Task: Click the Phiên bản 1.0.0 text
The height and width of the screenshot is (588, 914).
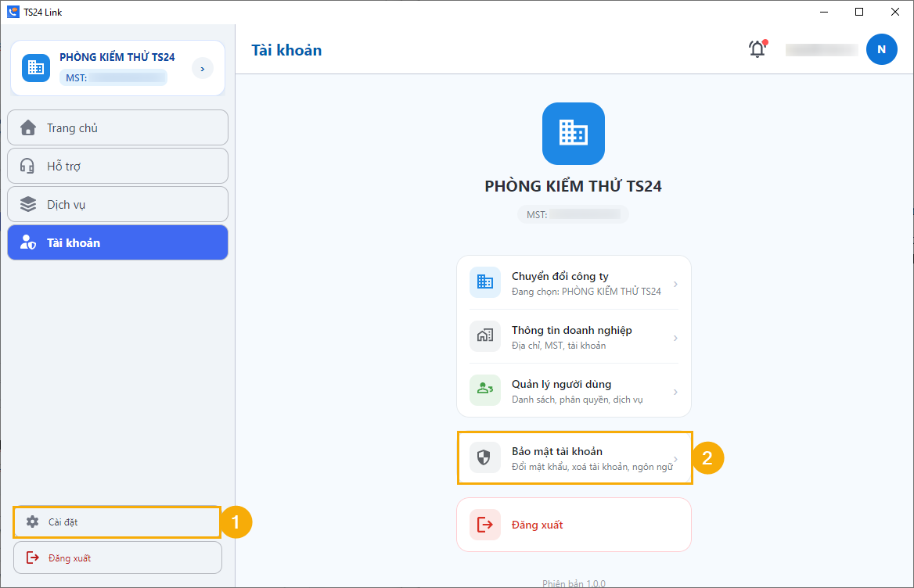Action: click(574, 583)
